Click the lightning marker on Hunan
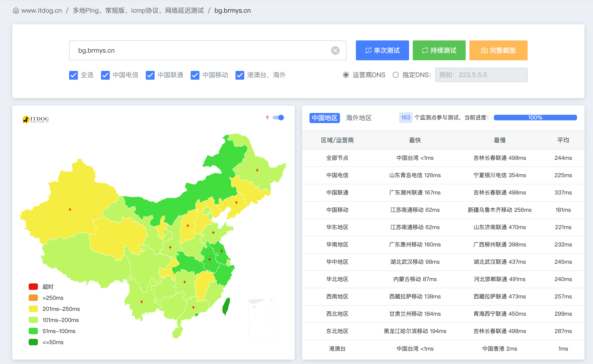Image resolution: width=593 pixels, height=364 pixels. (184, 282)
